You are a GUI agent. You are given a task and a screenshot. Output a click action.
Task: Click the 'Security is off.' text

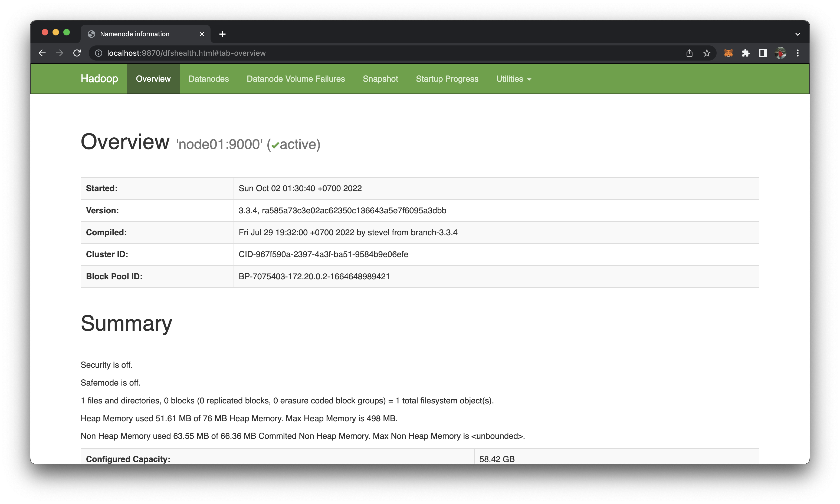tap(106, 365)
